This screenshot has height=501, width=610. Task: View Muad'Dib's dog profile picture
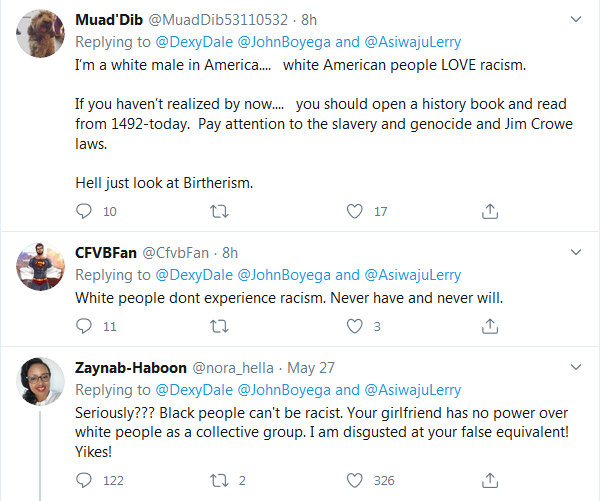click(40, 34)
